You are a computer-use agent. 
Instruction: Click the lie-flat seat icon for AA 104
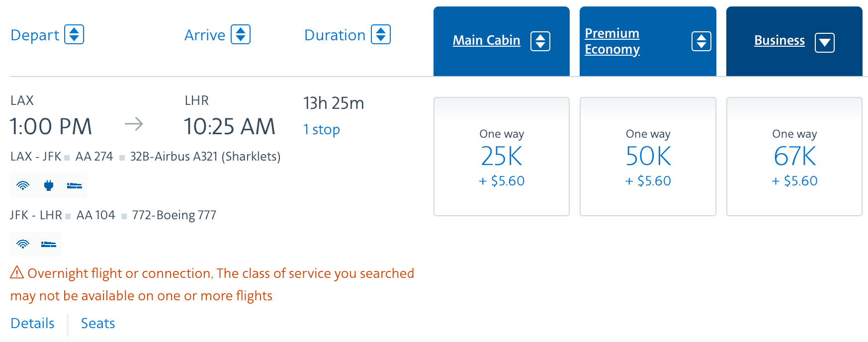tap(49, 244)
